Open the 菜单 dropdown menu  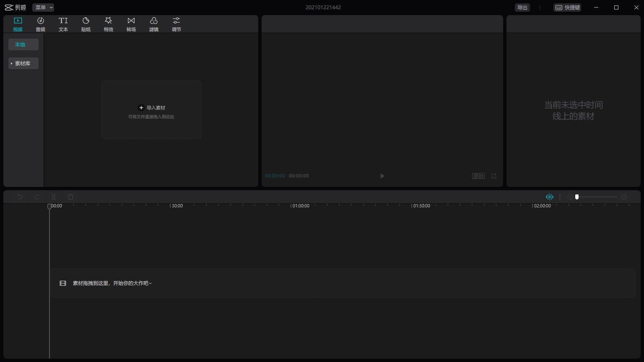coord(43,8)
